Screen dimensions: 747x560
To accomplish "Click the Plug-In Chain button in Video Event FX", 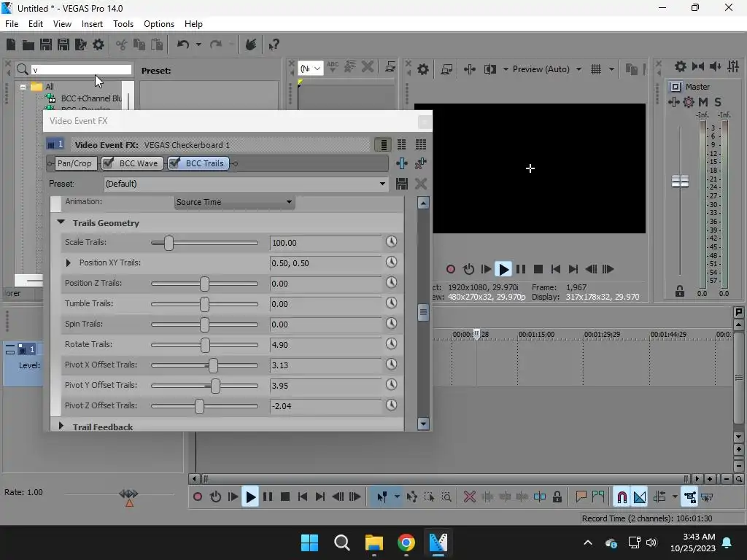I will [x=402, y=163].
